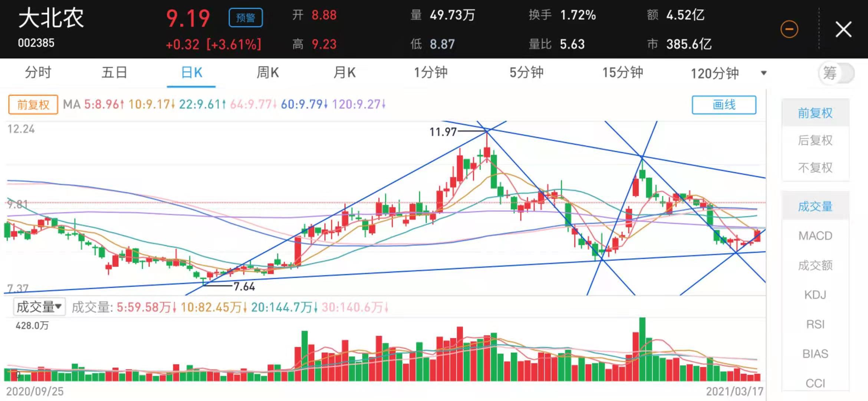Click the 预警 price alert button
This screenshot has height=401, width=868.
(246, 17)
